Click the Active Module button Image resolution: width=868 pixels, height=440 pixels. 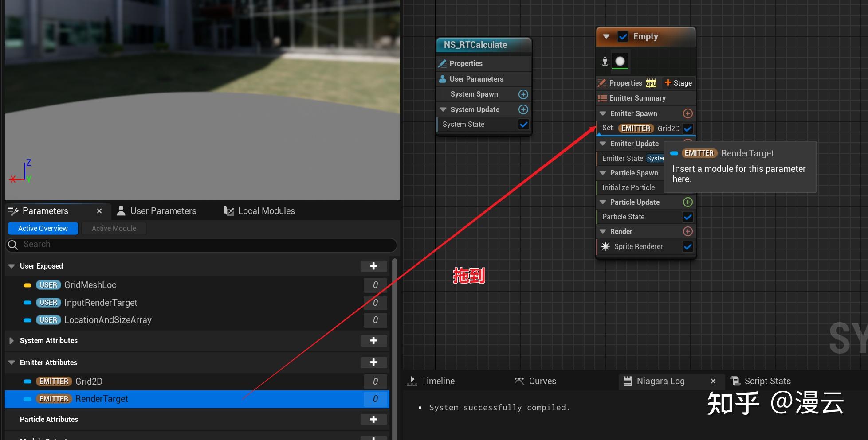[114, 228]
